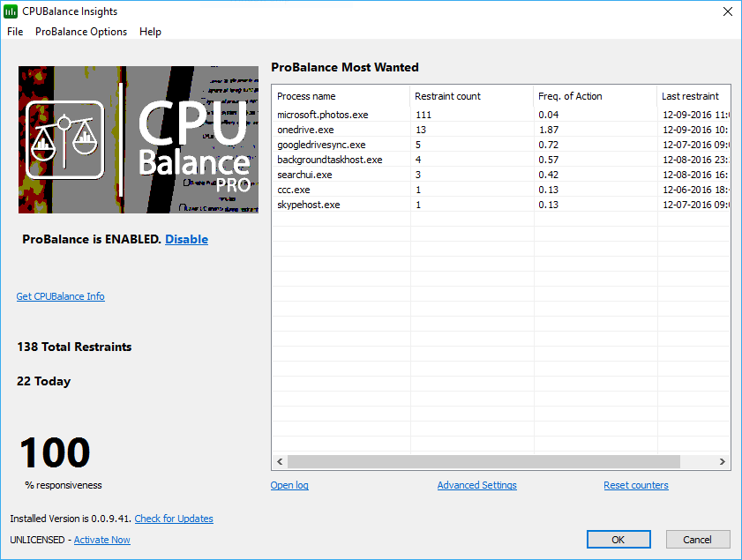The image size is (742, 560).
Task: Click the restraint count value 111
Action: pyautogui.click(x=423, y=115)
